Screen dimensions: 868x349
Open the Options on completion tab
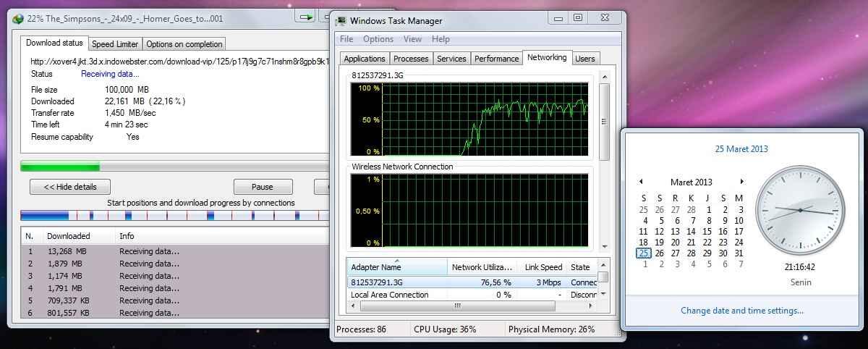(x=184, y=44)
